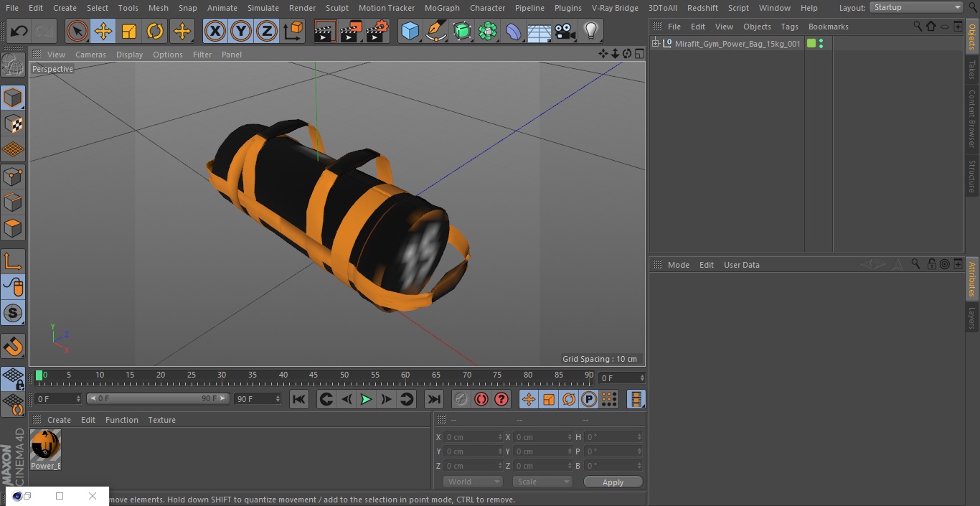Click the current frame 0 F field
Viewport: 980px width, 506px height.
pyautogui.click(x=622, y=378)
